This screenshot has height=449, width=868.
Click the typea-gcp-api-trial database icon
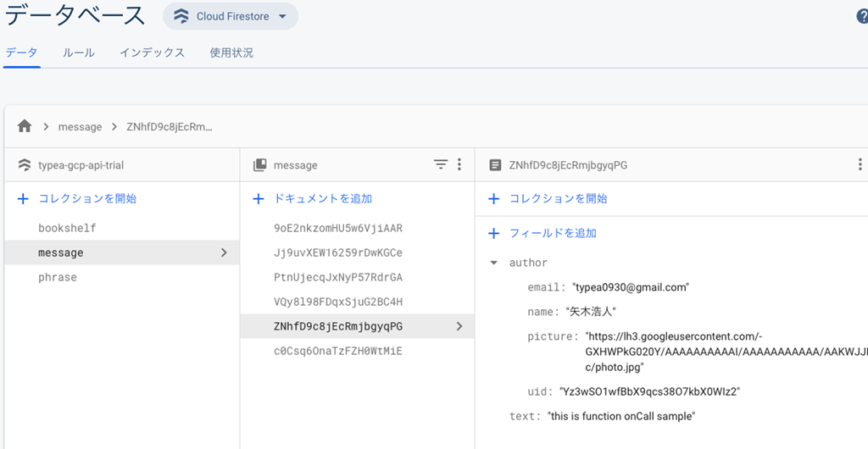pyautogui.click(x=25, y=165)
